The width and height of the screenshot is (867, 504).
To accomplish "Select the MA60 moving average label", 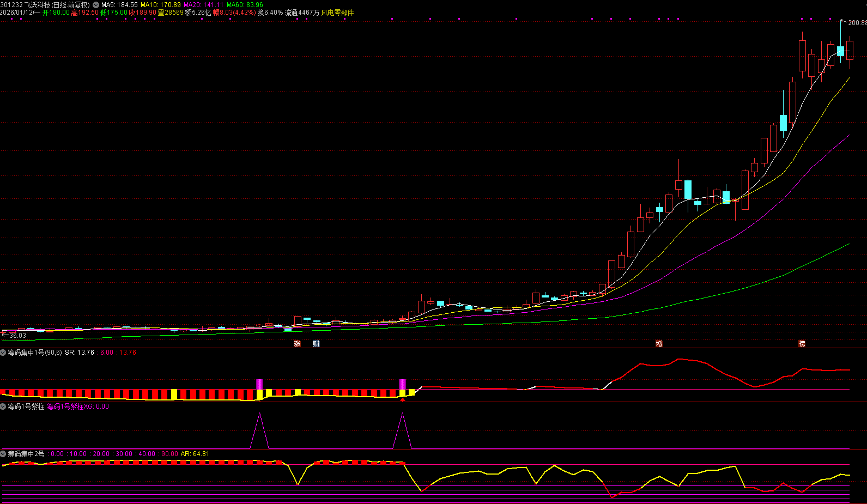I will pos(245,5).
